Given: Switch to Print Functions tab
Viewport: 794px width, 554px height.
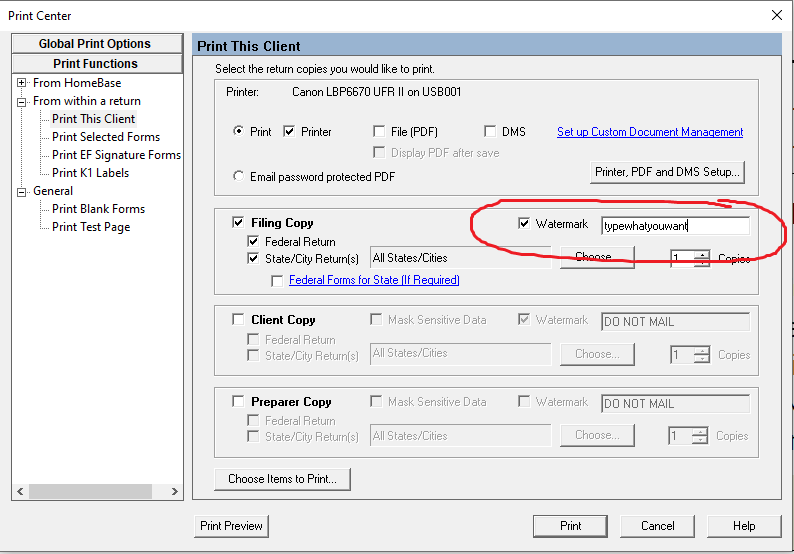Looking at the screenshot, I should click(95, 63).
